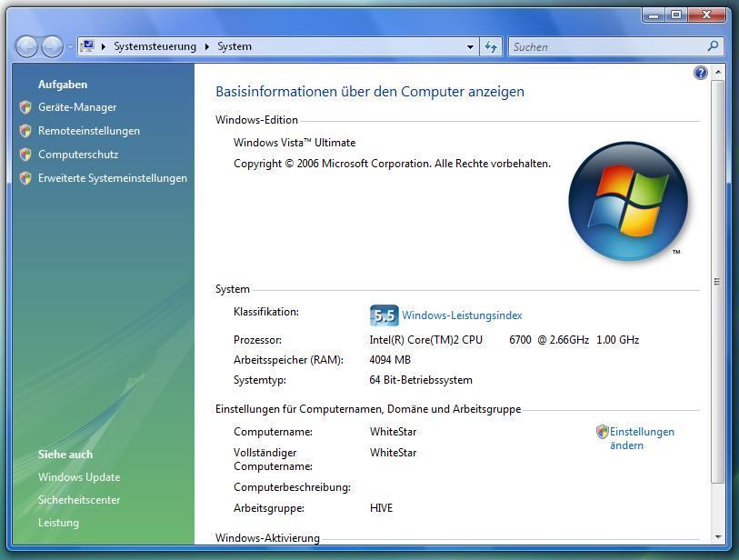Viewport: 739px width, 560px height.
Task: Click the computer icon in address bar
Action: click(x=87, y=46)
